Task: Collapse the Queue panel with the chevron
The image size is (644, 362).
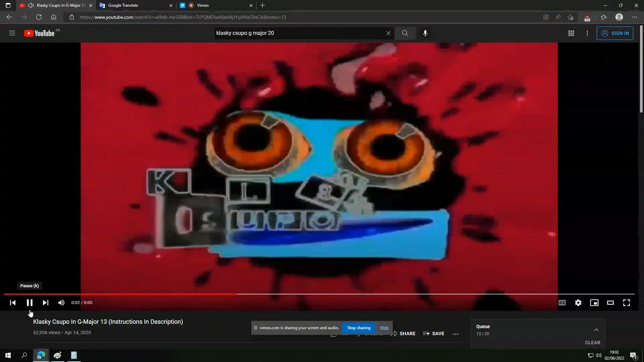Action: [596, 330]
